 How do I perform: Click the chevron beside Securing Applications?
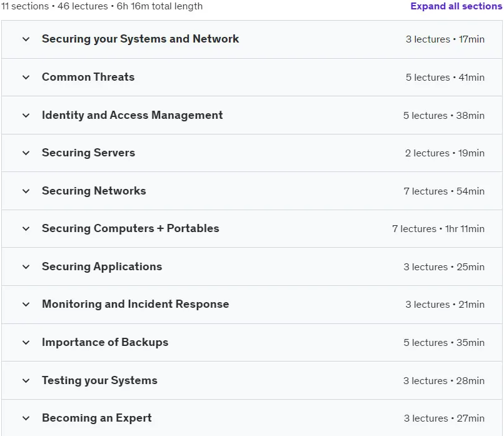pyautogui.click(x=26, y=266)
